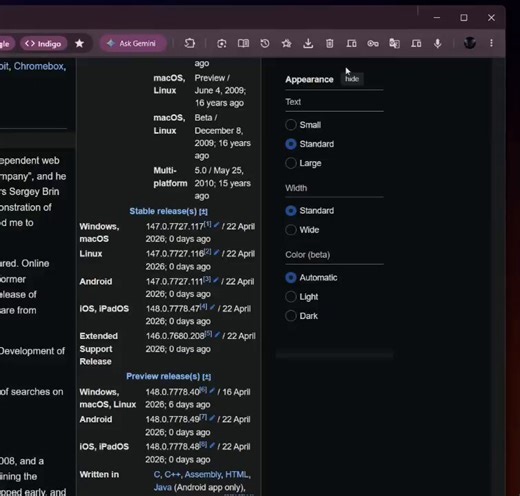The height and width of the screenshot is (496, 520).
Task: Edit Extended Support Release pencil icon
Action: (217, 335)
